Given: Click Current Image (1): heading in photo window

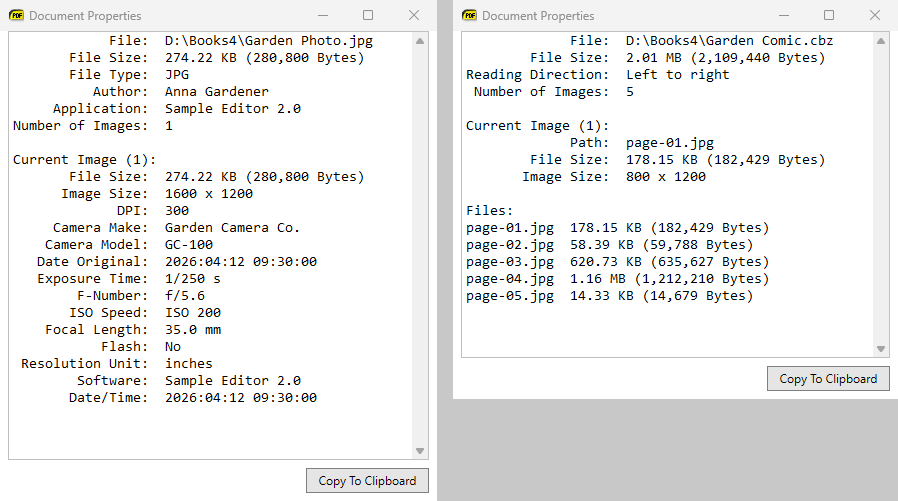Looking at the screenshot, I should pos(84,160).
